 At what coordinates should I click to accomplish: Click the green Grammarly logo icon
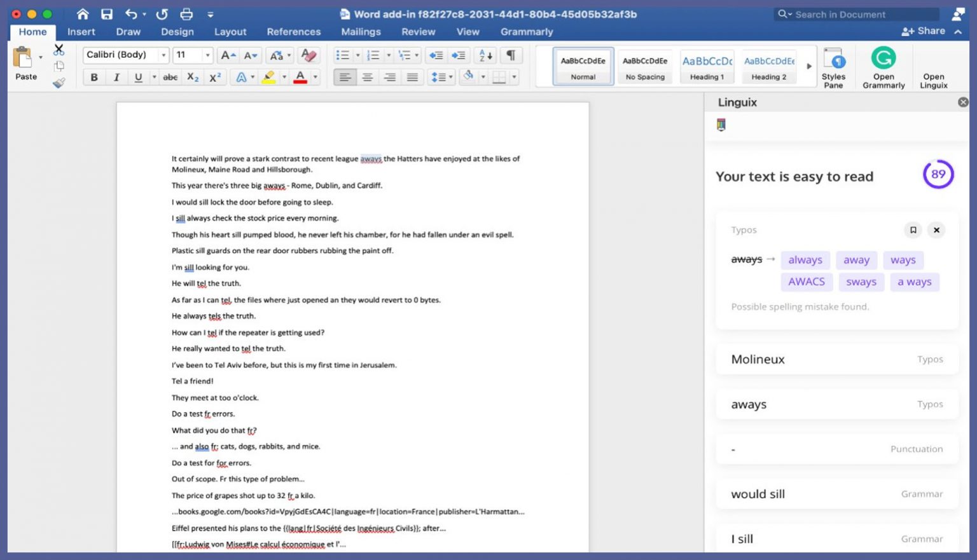tap(883, 58)
